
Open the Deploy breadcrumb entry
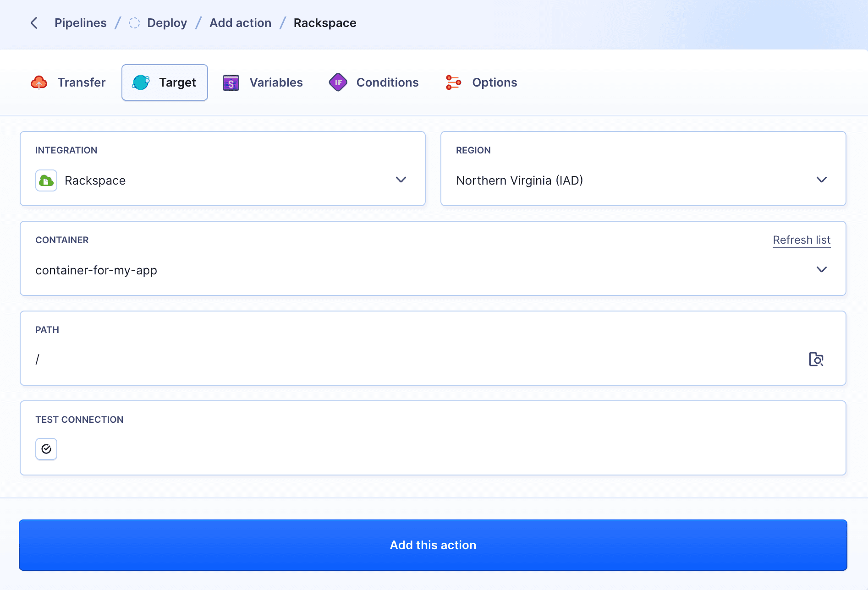point(166,22)
